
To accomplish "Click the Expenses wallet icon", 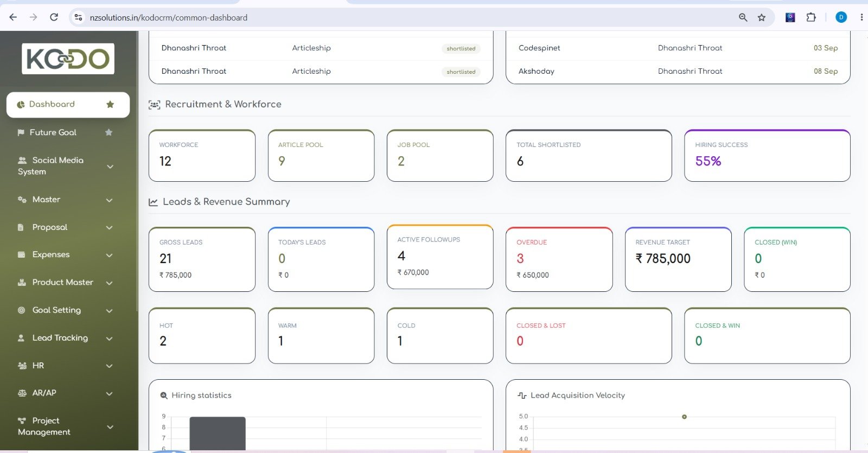I will [x=22, y=254].
